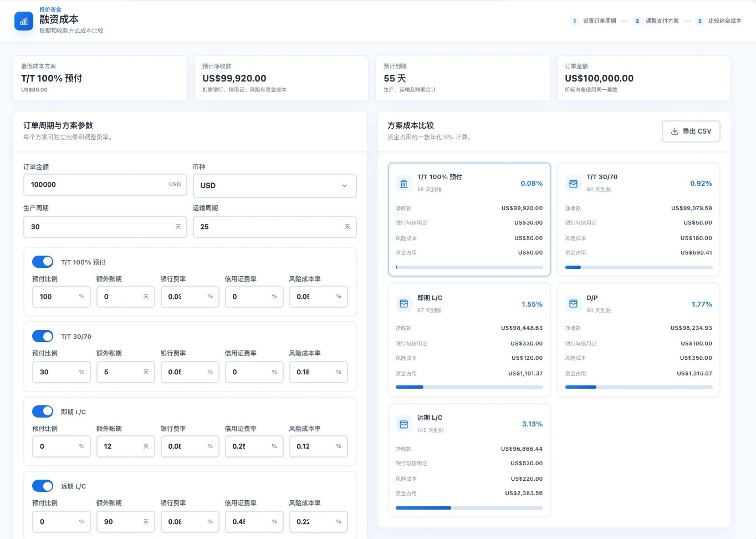Click 资金占用 amount US$2,383.56
This screenshot has height=539, width=756.
pos(524,494)
